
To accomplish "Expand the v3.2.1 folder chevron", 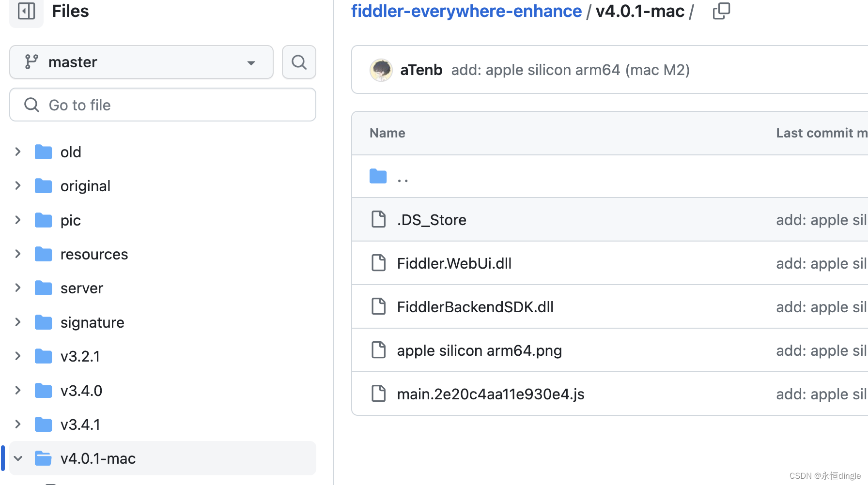I will click(x=18, y=356).
